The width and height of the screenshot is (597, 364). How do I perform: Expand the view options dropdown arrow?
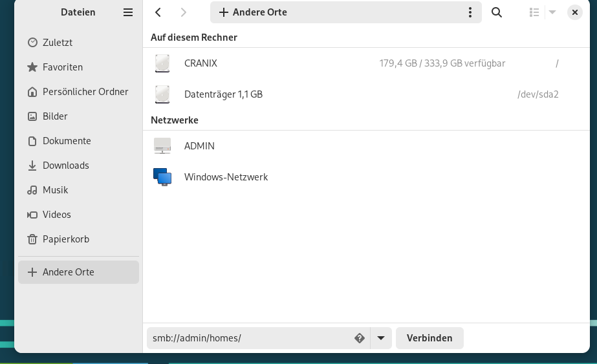click(552, 12)
